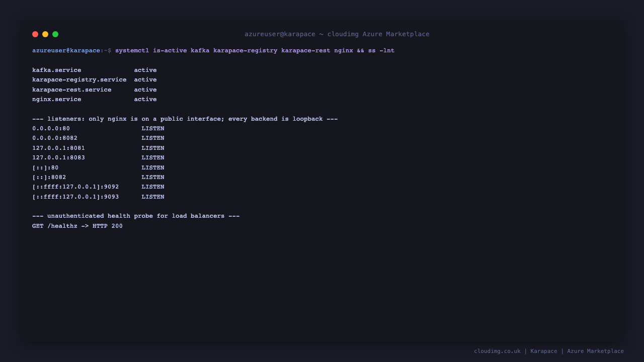Screen dimensions: 644x362
Task: Click the azureuser@karapace shell prompt
Action: click(x=71, y=51)
